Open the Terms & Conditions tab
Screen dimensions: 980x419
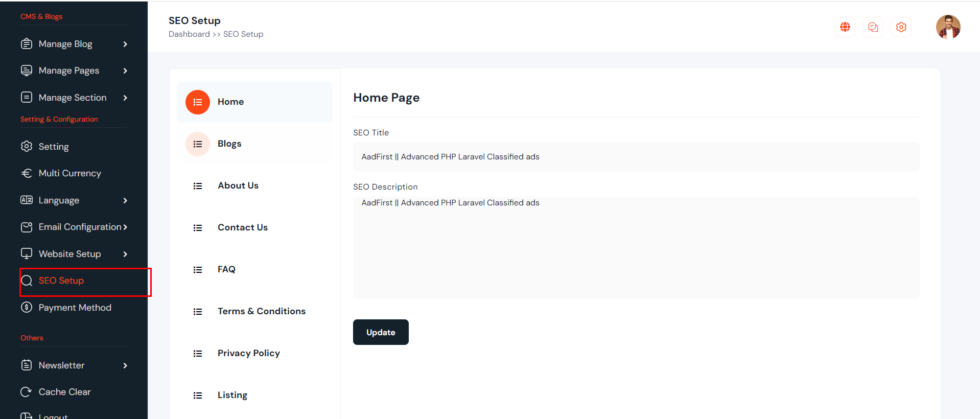[x=261, y=312]
